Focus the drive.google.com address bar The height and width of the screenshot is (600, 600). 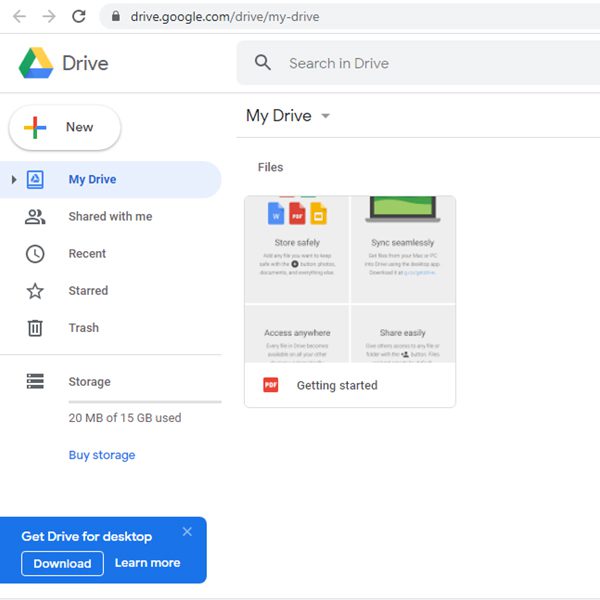pyautogui.click(x=349, y=16)
